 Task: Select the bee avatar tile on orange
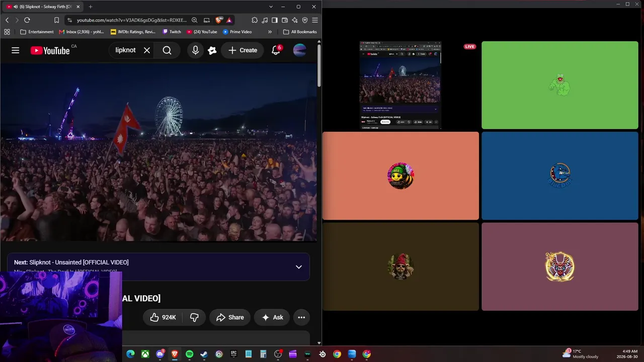pos(400,176)
